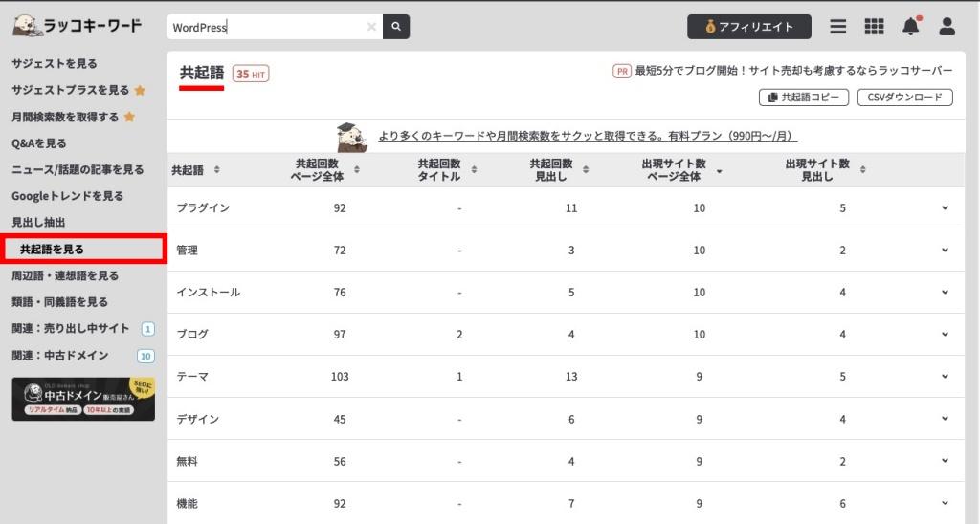The image size is (980, 524).
Task: Click the 無料 keyword cell
Action: point(187,462)
